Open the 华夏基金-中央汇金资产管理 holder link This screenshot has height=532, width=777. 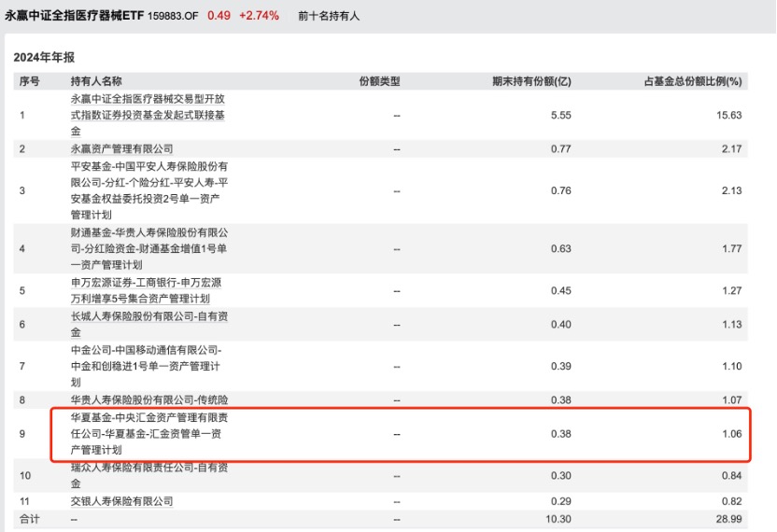[149, 434]
